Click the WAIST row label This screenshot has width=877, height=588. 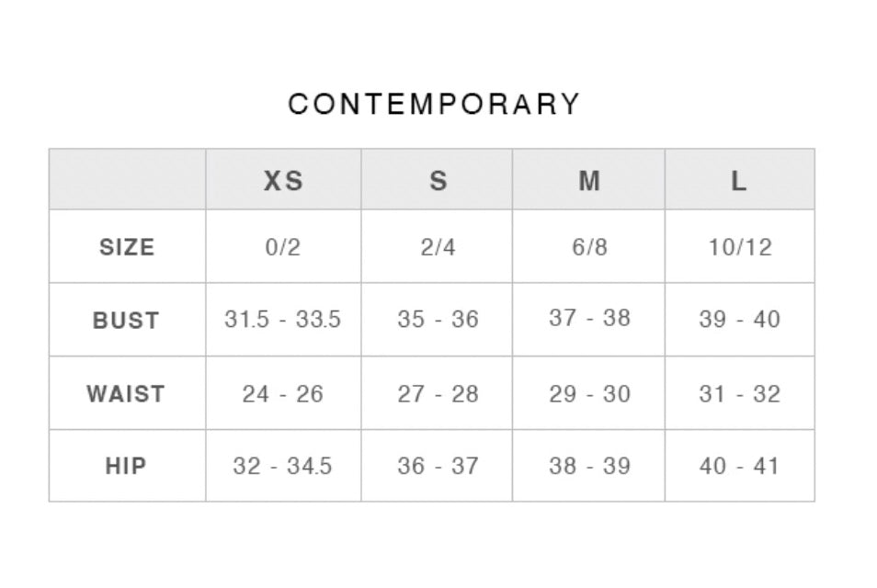pyautogui.click(x=127, y=394)
